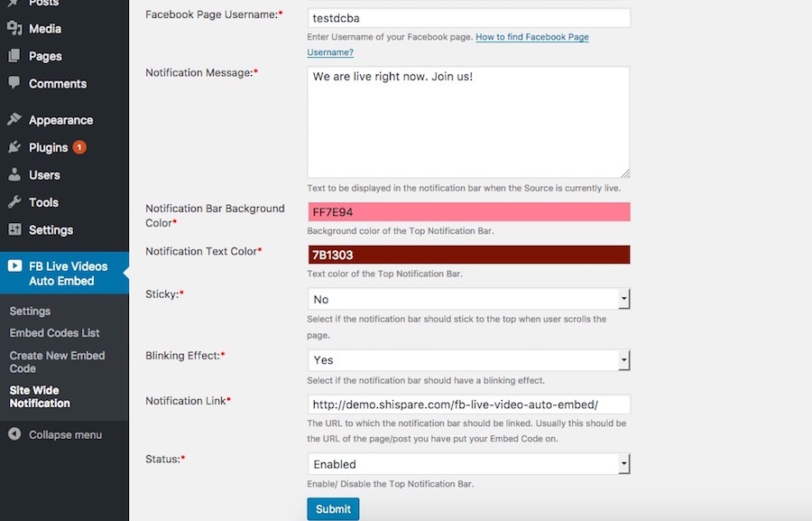The image size is (812, 521).
Task: Click the Comments speech bubble icon
Action: tap(14, 83)
